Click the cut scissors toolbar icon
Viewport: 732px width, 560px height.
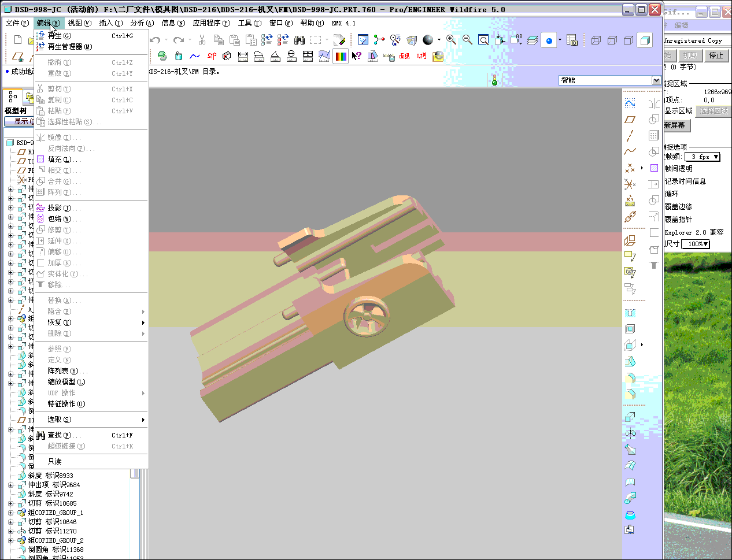tap(202, 40)
